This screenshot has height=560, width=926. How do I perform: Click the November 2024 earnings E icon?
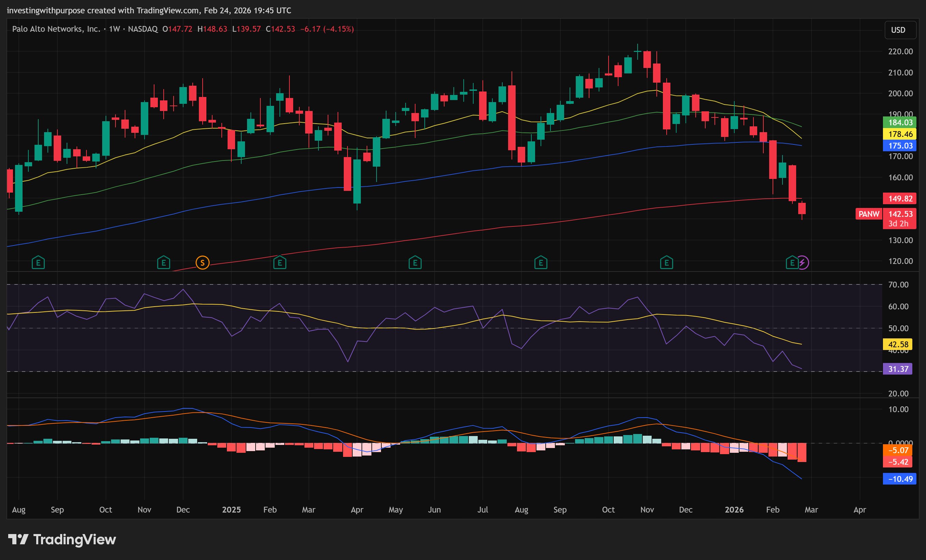163,263
